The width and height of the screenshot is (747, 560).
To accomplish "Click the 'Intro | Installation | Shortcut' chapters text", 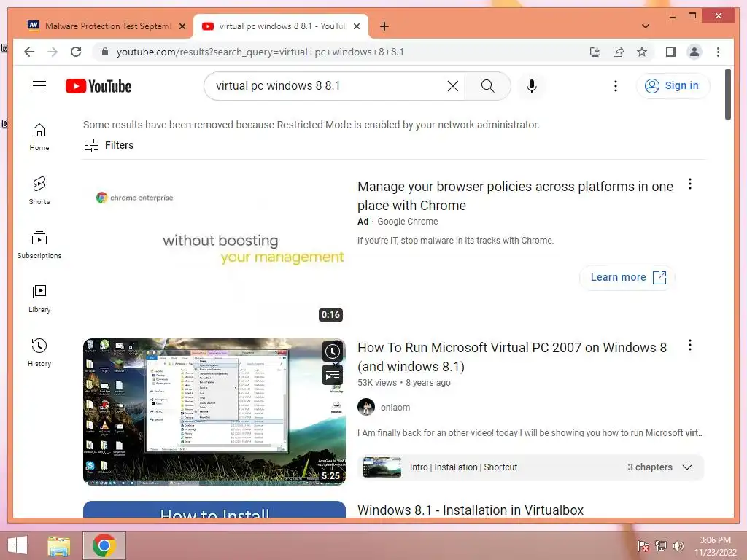I will pos(463,467).
